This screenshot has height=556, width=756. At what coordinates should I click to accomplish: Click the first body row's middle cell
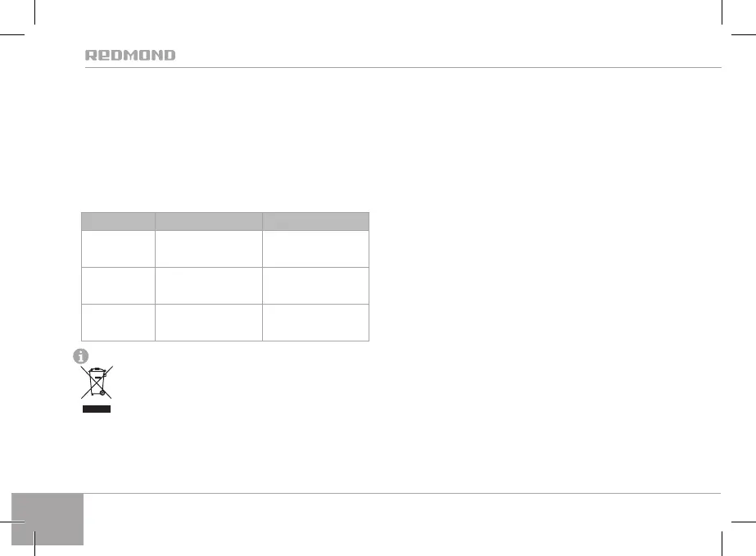point(209,247)
